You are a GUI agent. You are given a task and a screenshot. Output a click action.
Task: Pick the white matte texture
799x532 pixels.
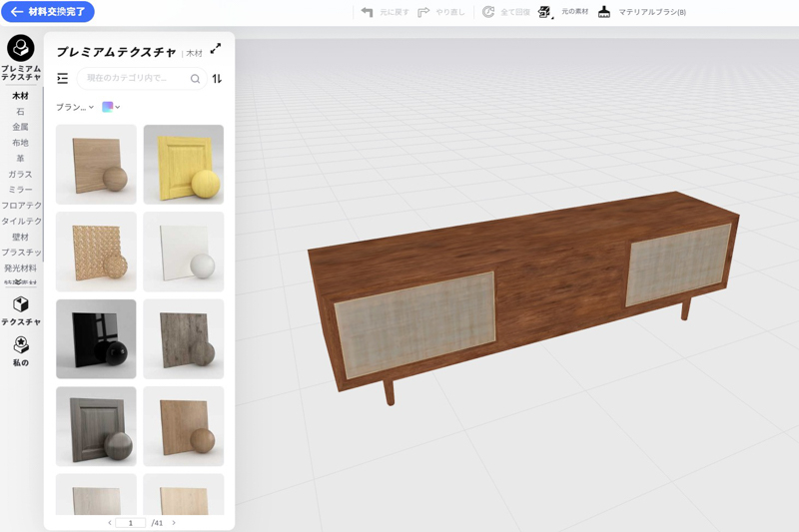(184, 252)
